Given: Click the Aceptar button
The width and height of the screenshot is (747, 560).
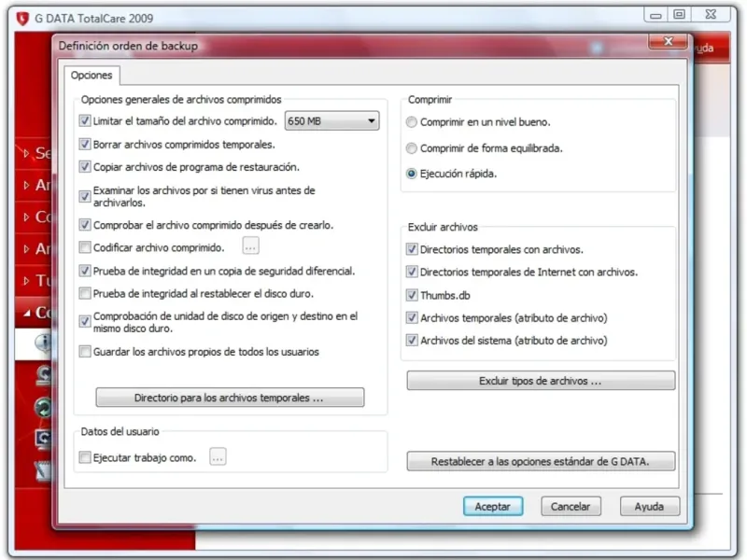Looking at the screenshot, I should (493, 506).
